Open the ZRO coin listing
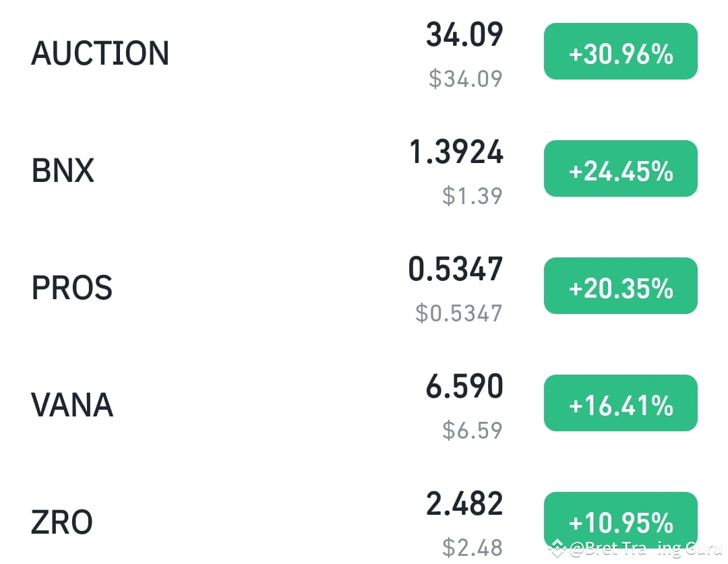728x564 pixels. point(62,522)
